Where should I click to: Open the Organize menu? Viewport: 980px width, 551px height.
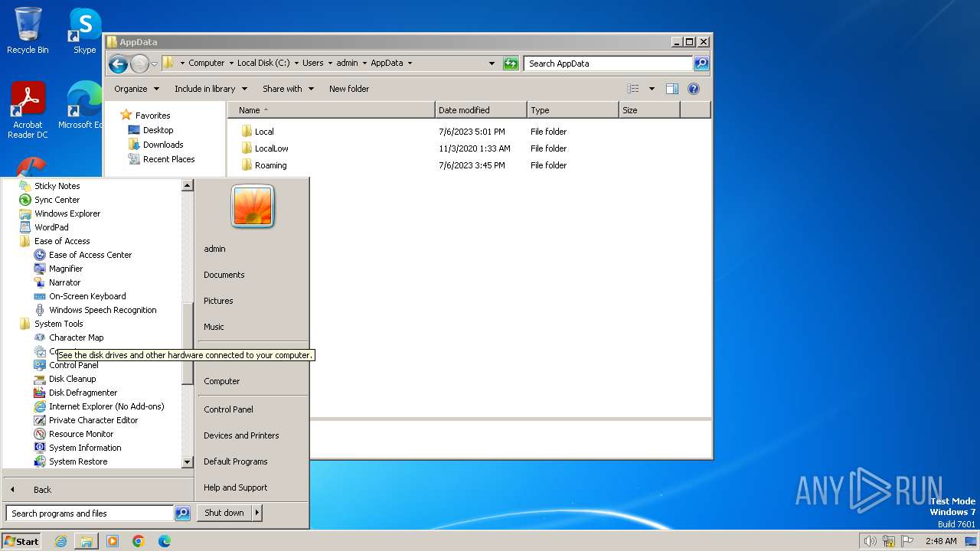[137, 89]
